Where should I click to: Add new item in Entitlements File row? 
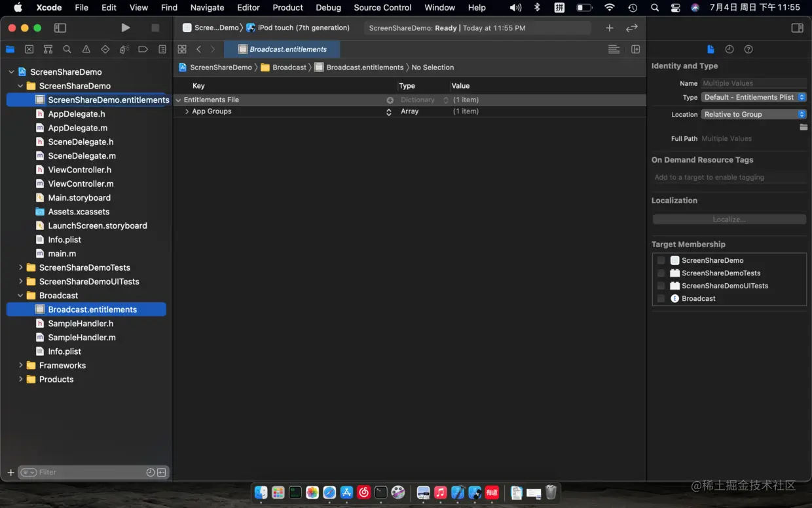coord(390,100)
